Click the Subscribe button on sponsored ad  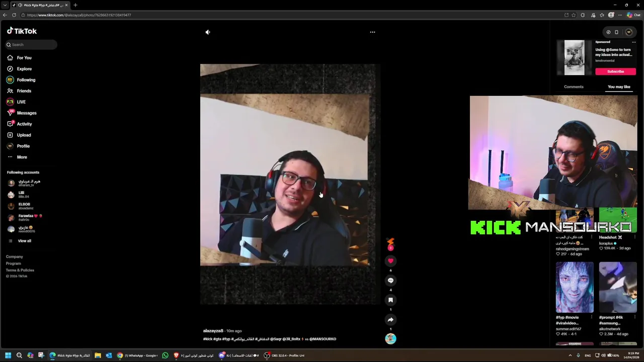615,71
